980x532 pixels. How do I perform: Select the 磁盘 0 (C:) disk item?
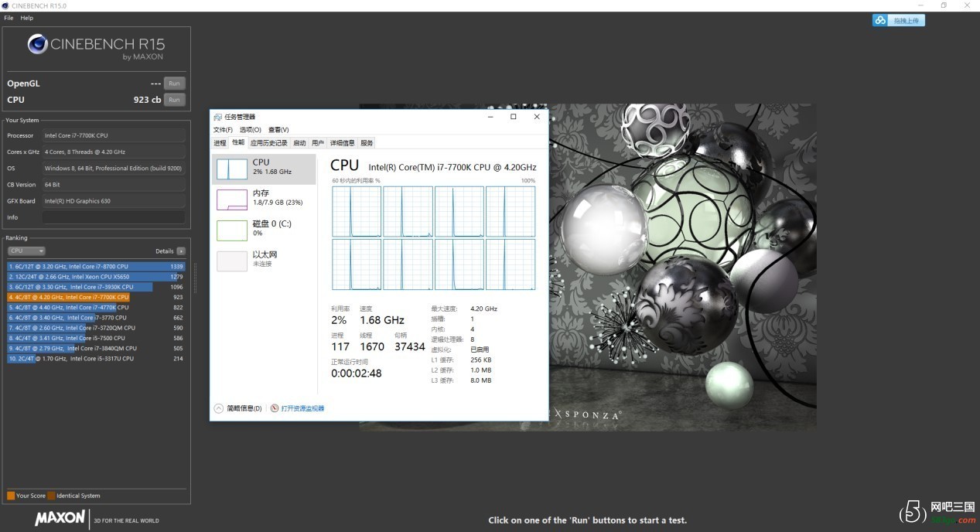coord(264,230)
